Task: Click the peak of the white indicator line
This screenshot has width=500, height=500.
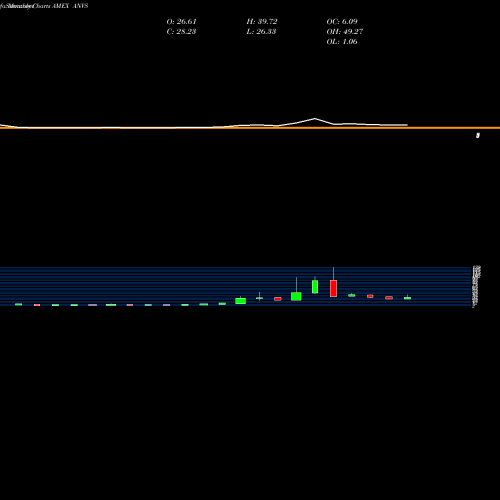Action: [315, 118]
